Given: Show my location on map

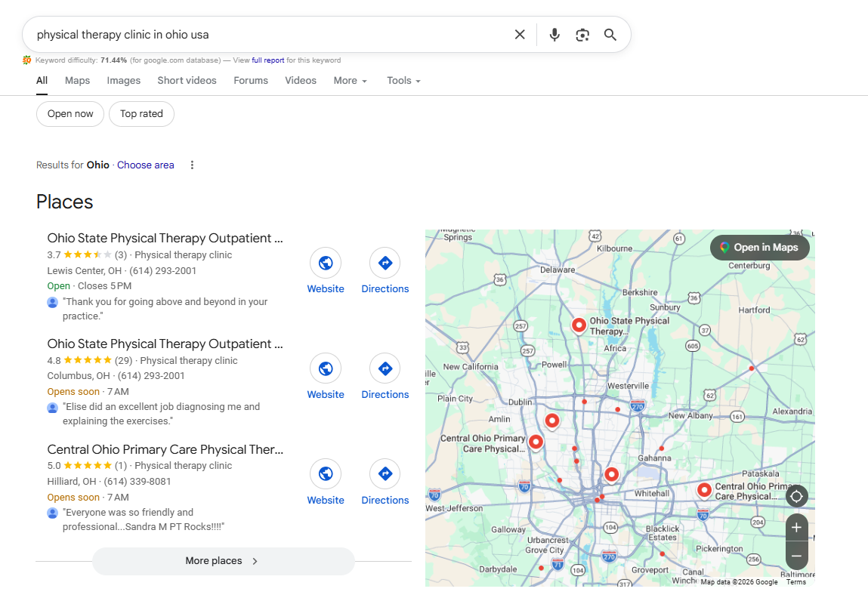Looking at the screenshot, I should pyautogui.click(x=796, y=496).
